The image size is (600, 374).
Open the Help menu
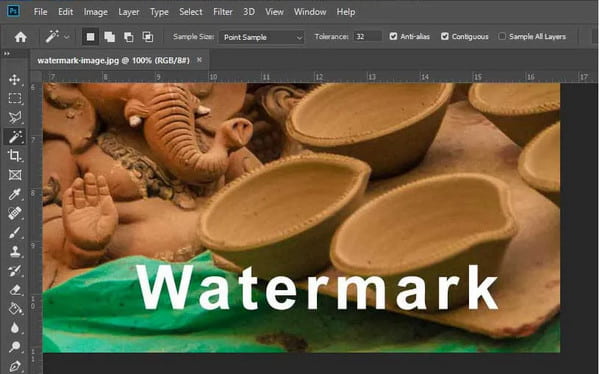click(346, 12)
